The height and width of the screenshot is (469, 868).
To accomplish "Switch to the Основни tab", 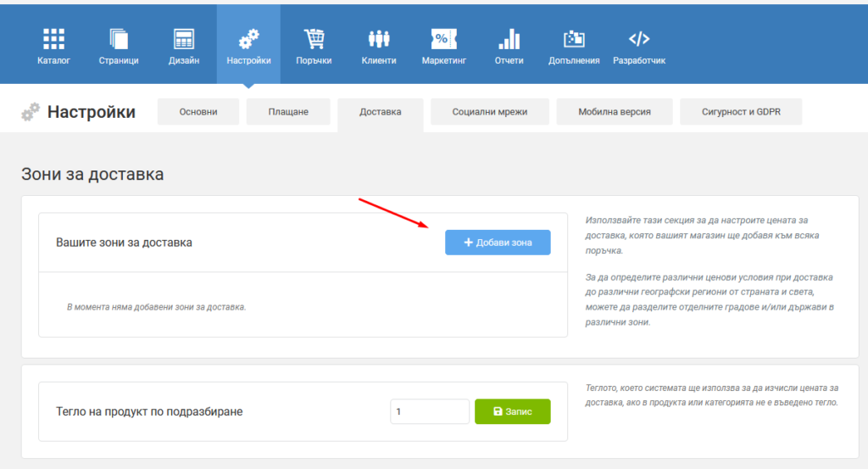I will [x=198, y=112].
